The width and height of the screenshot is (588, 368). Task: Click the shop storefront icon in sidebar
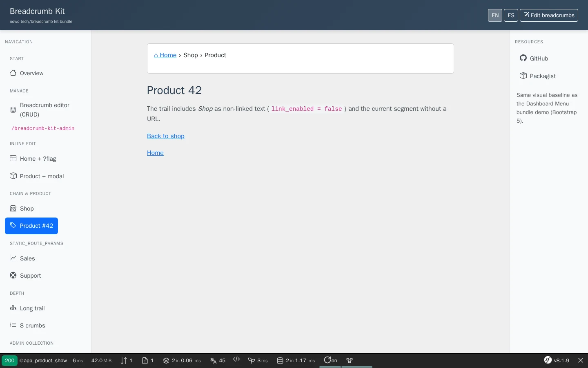[x=13, y=208]
